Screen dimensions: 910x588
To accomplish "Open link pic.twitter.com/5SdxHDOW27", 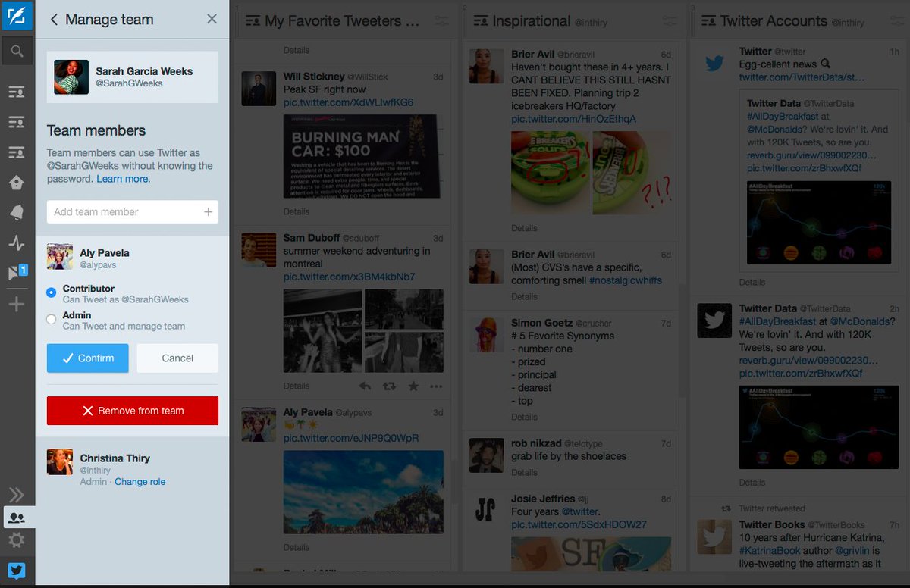I will click(x=579, y=524).
